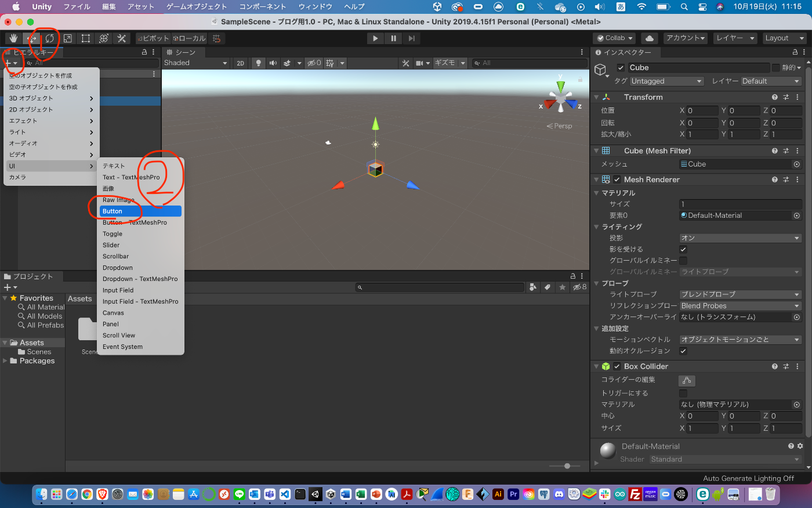
Task: Open the Light submenu entry
Action: (x=51, y=132)
